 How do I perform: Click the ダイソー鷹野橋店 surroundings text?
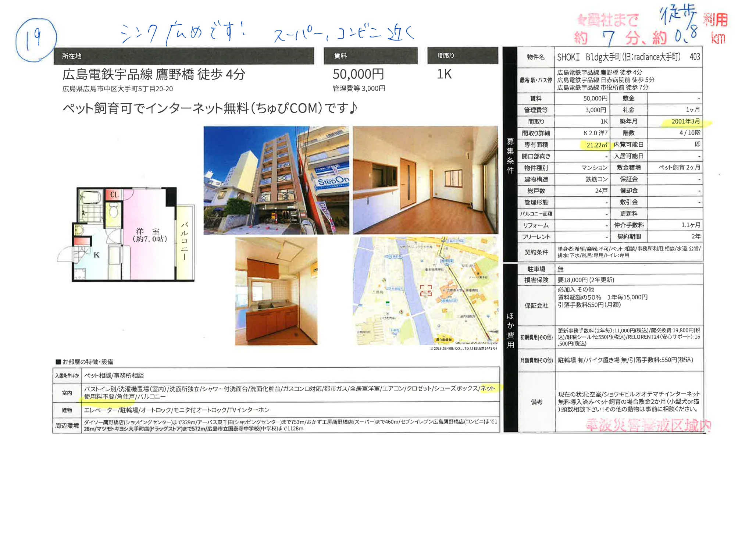click(290, 425)
